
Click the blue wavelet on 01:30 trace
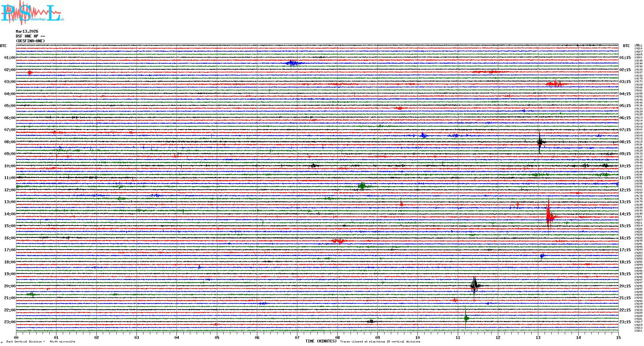click(x=292, y=63)
